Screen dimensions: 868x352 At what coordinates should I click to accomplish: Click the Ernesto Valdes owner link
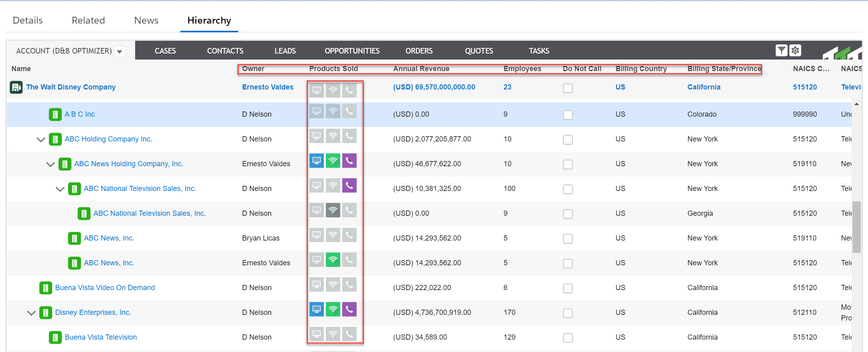tap(267, 87)
